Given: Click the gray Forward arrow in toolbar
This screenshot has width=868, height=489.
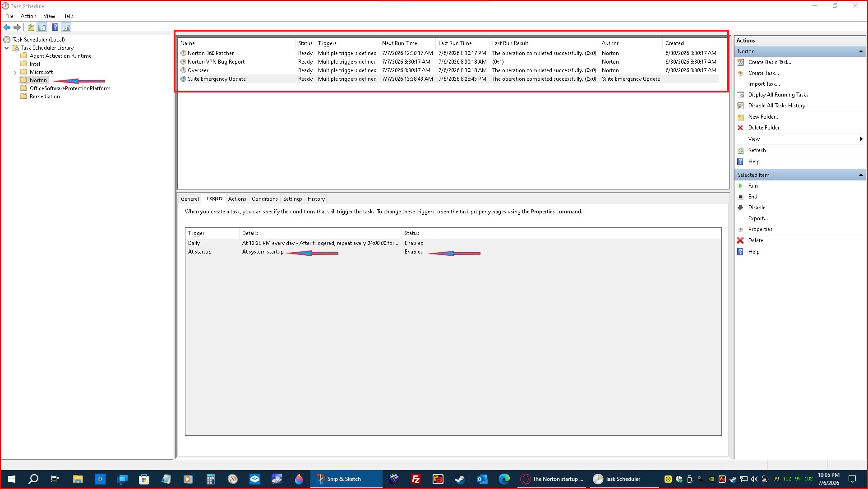Looking at the screenshot, I should click(x=17, y=27).
